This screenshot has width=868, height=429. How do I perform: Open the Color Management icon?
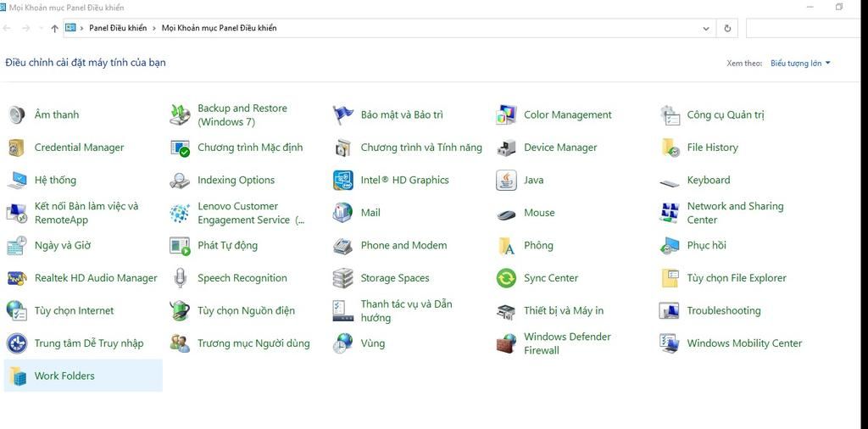(x=506, y=114)
